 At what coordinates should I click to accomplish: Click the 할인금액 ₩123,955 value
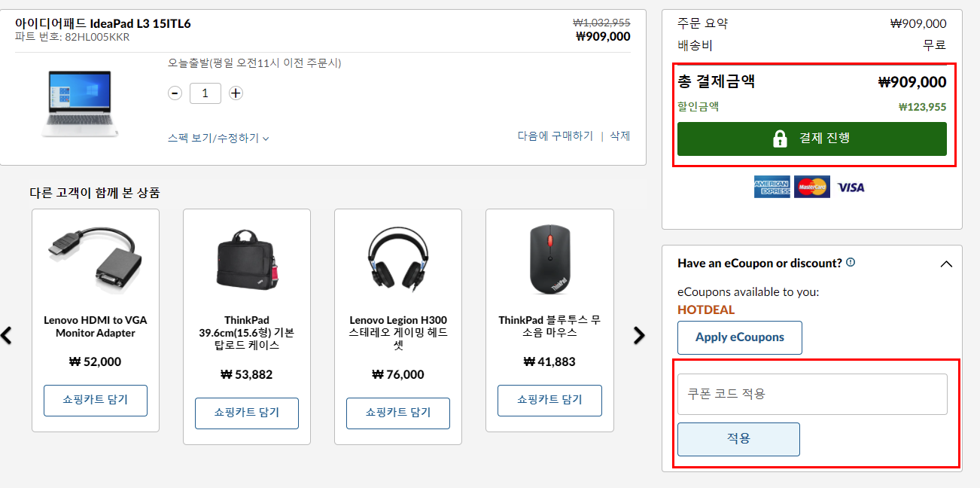(922, 107)
